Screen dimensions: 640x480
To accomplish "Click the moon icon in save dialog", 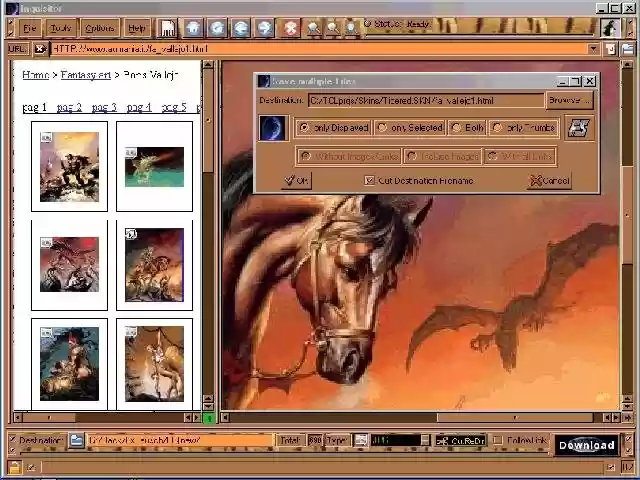I will coord(273,128).
